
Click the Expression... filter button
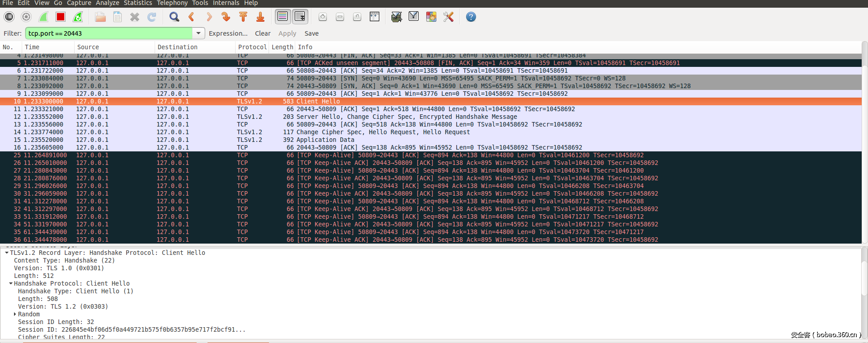click(228, 33)
